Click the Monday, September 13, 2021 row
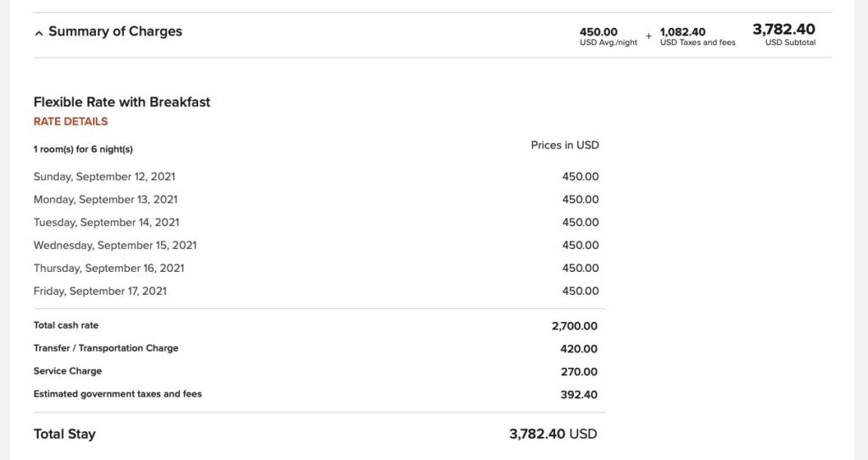 click(105, 200)
